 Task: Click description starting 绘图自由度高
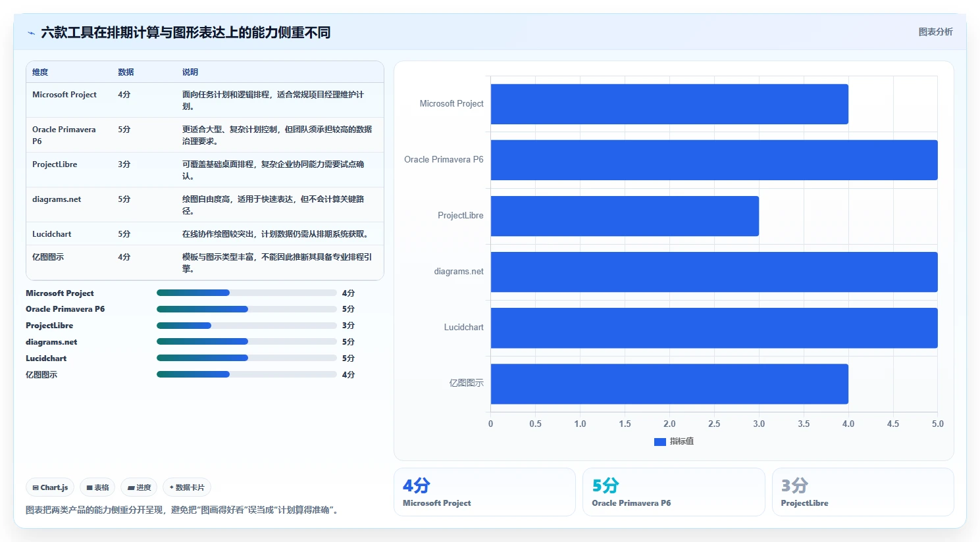coord(273,205)
